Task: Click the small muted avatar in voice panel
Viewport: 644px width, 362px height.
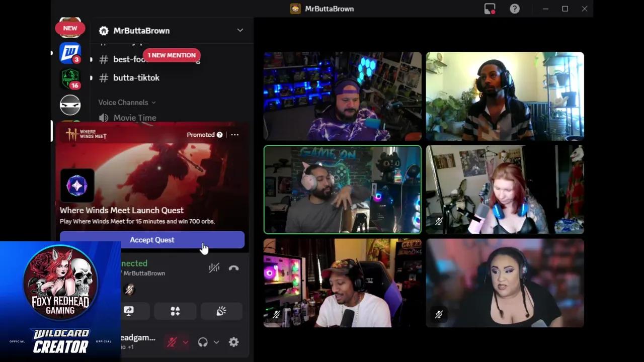Action: 129,290
